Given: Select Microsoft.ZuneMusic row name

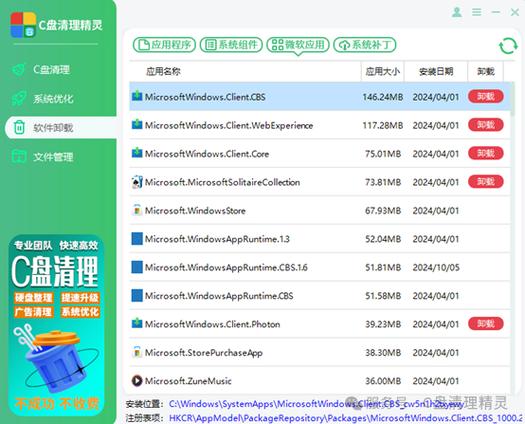Looking at the screenshot, I should coord(188,381).
